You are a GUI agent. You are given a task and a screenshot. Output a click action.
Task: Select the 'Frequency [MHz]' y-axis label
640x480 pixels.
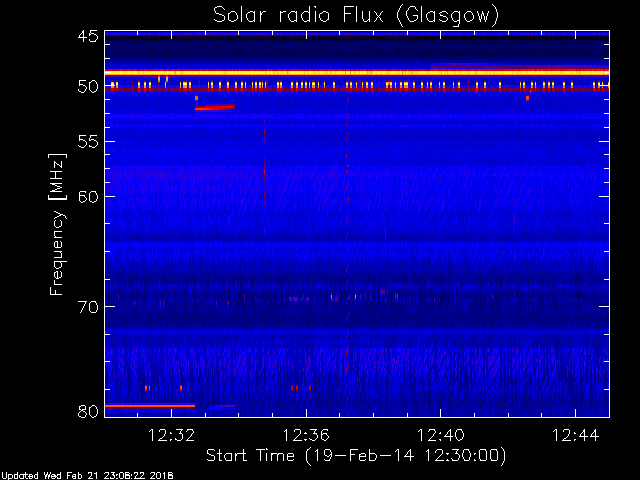pyautogui.click(x=58, y=224)
